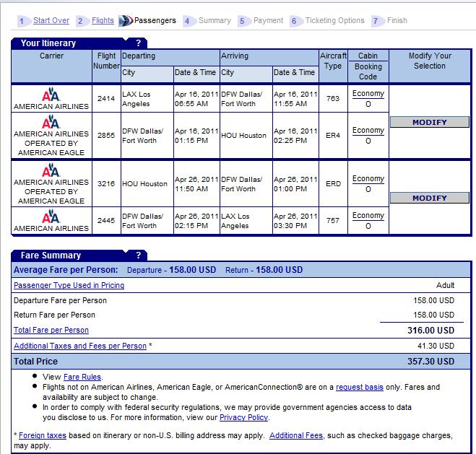Return to the Flights step
The height and width of the screenshot is (454, 476).
coord(103,21)
